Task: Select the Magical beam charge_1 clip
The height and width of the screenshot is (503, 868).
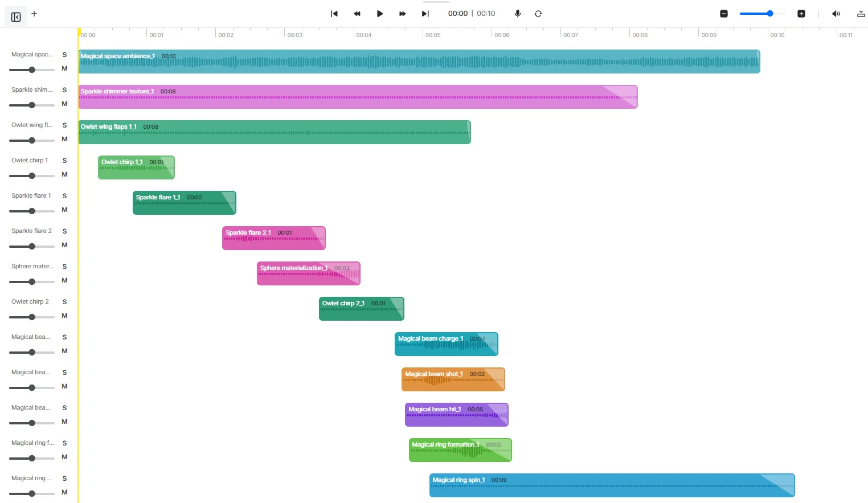Action: tap(447, 344)
